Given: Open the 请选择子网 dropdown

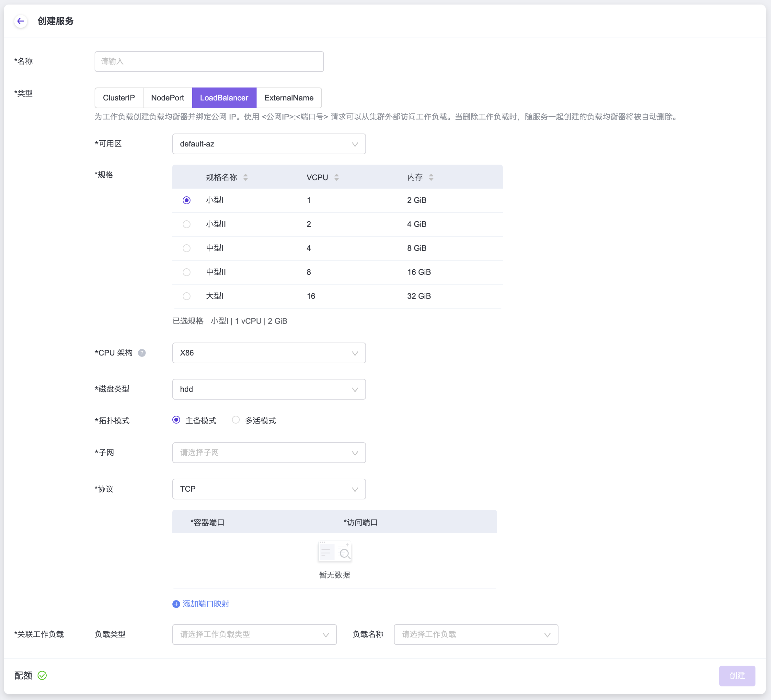Looking at the screenshot, I should pos(269,452).
